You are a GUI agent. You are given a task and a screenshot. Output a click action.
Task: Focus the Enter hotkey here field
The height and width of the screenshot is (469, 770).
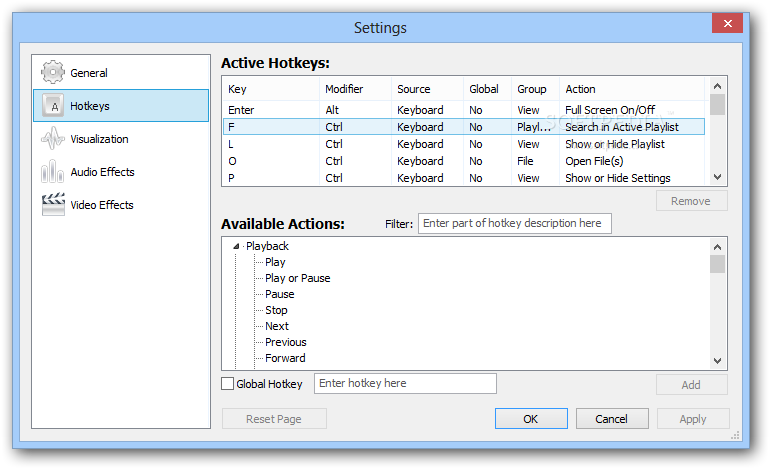pyautogui.click(x=405, y=384)
